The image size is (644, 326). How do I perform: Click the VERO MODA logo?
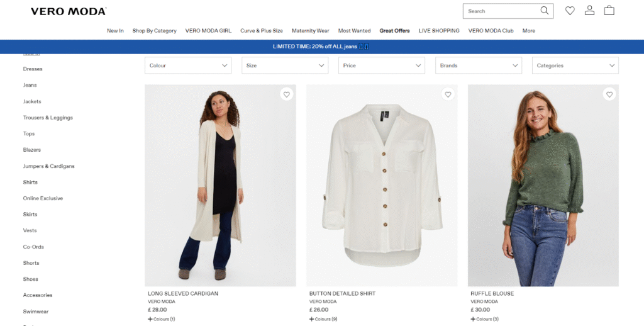pos(69,11)
